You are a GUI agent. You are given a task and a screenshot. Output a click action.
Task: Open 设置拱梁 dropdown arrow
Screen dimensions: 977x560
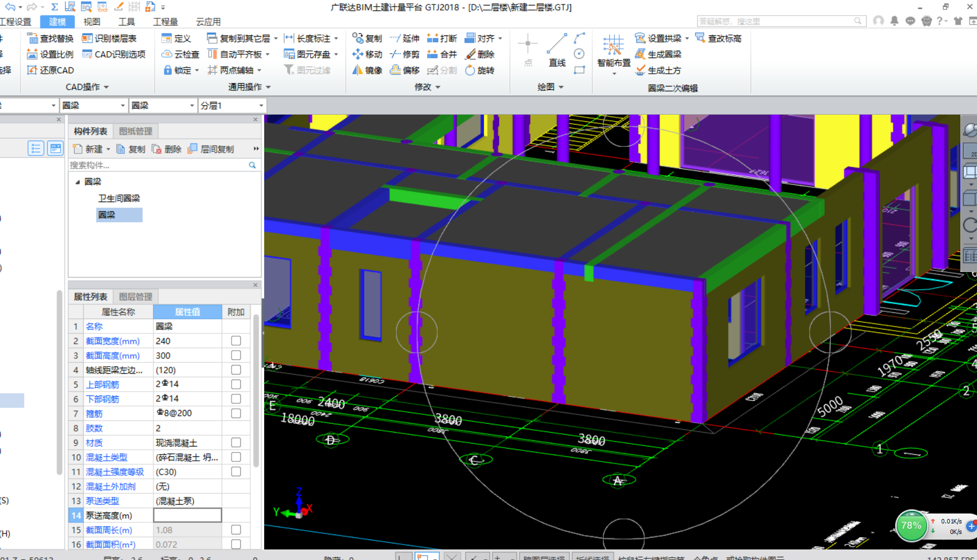pos(687,38)
